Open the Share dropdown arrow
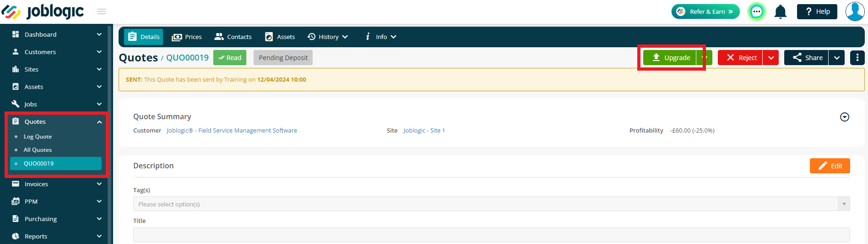The width and height of the screenshot is (868, 244). [x=837, y=58]
